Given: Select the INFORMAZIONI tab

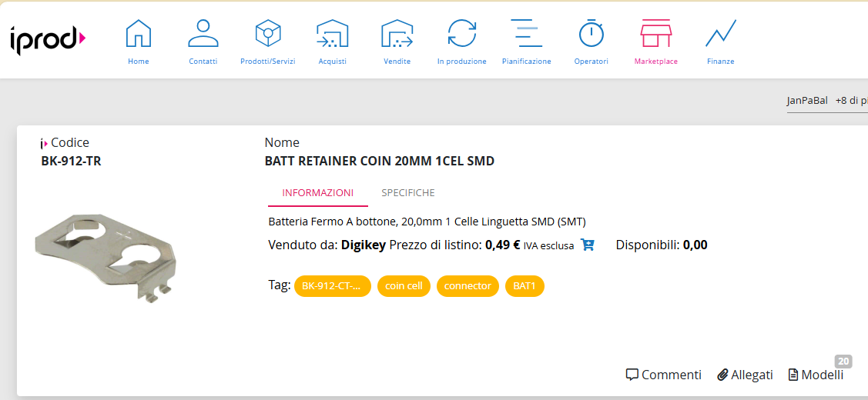Looking at the screenshot, I should click(318, 193).
